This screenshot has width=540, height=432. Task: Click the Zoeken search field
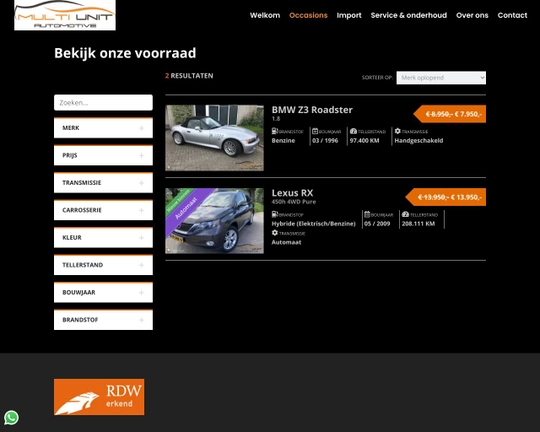click(103, 103)
